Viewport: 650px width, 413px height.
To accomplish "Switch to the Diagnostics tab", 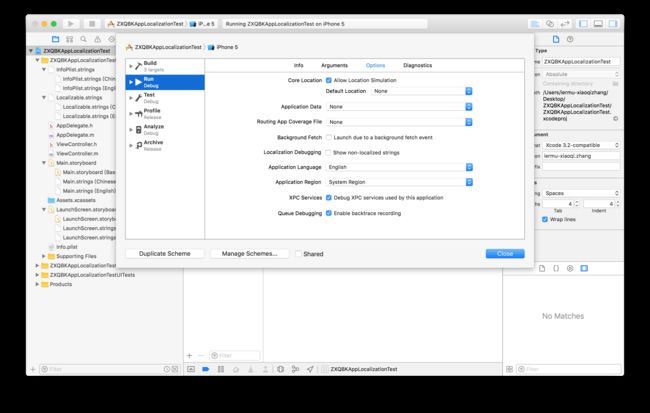I will 417,66.
